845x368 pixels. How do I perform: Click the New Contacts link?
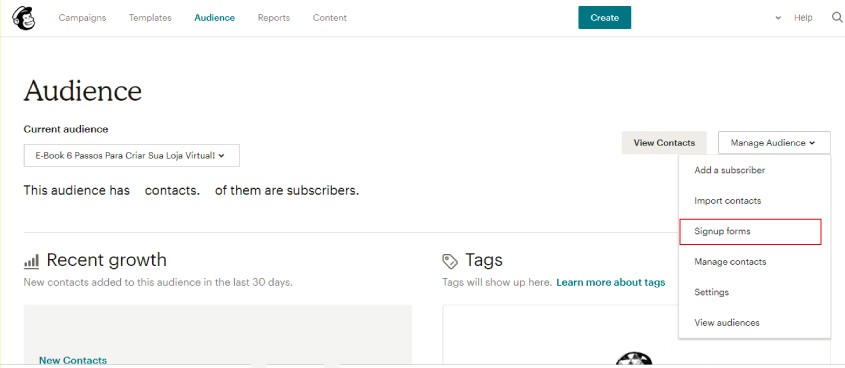pos(73,360)
